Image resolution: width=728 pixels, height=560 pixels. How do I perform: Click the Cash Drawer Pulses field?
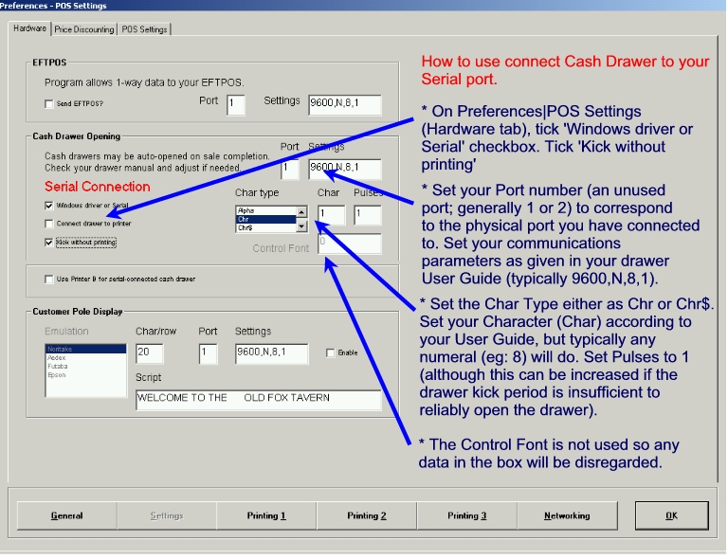[x=367, y=215]
